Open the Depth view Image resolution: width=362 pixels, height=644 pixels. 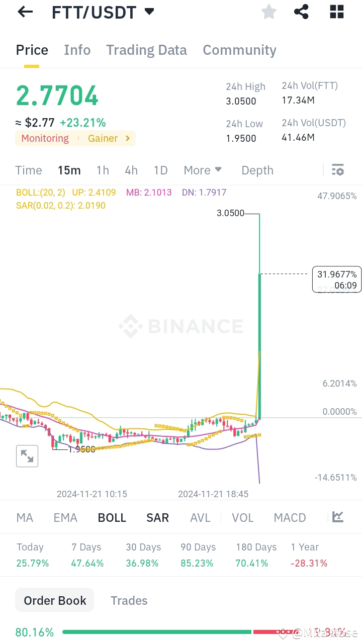pos(257,170)
